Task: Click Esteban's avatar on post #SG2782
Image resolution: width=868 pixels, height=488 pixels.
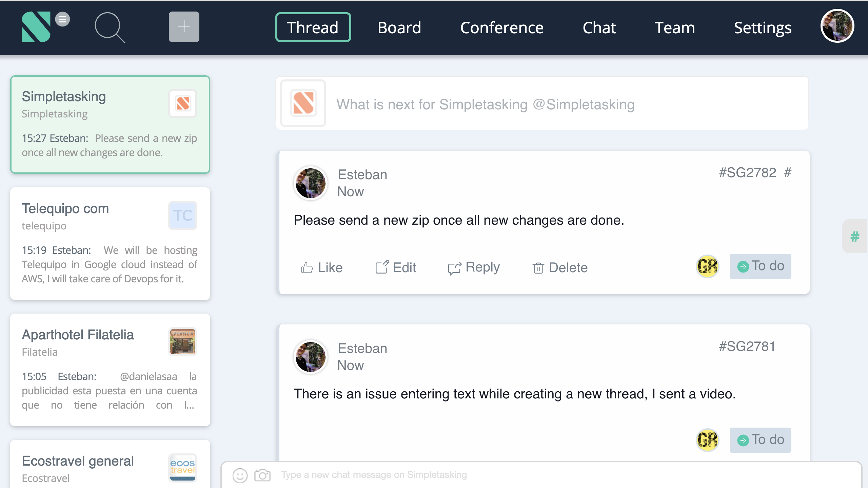Action: pos(310,183)
